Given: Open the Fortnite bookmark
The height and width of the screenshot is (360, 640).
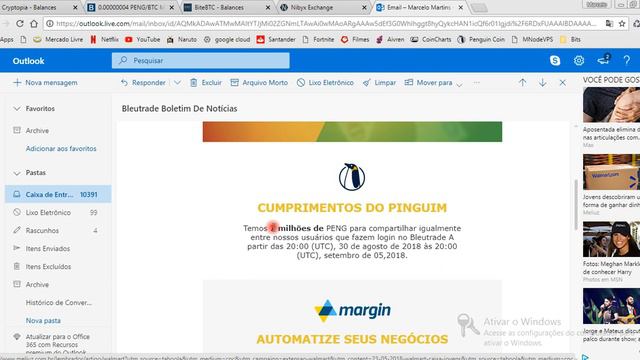Looking at the screenshot, I should pyautogui.click(x=318, y=39).
